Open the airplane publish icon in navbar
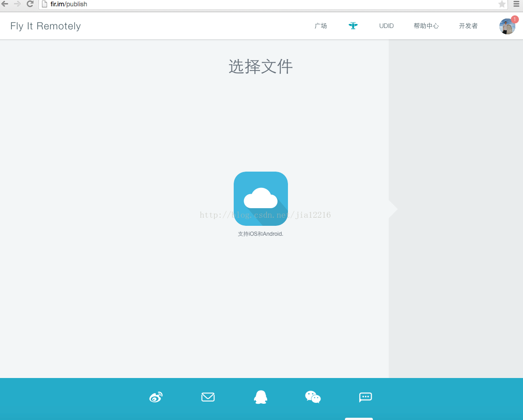Viewport: 523px width, 420px height. pos(353,26)
